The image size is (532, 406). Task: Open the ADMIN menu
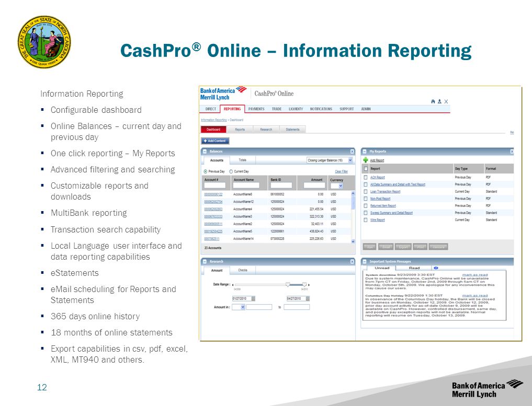pyautogui.click(x=366, y=109)
